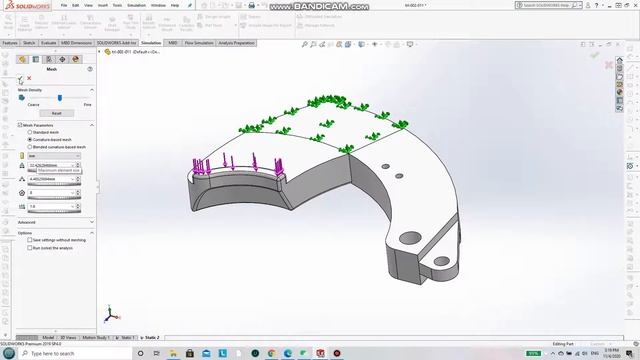
Task: Open the DimXpertManager panel tab
Action: point(62,60)
